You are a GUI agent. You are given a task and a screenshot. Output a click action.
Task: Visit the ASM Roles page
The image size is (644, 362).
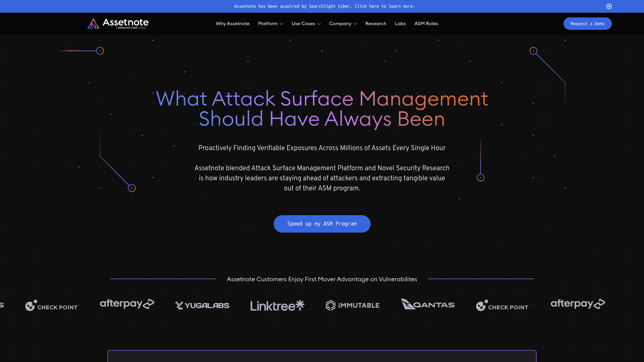pos(426,23)
